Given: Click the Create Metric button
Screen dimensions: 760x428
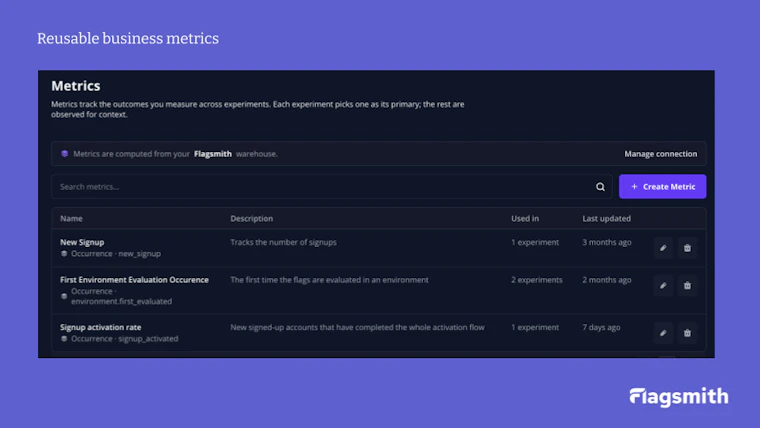Looking at the screenshot, I should click(663, 187).
